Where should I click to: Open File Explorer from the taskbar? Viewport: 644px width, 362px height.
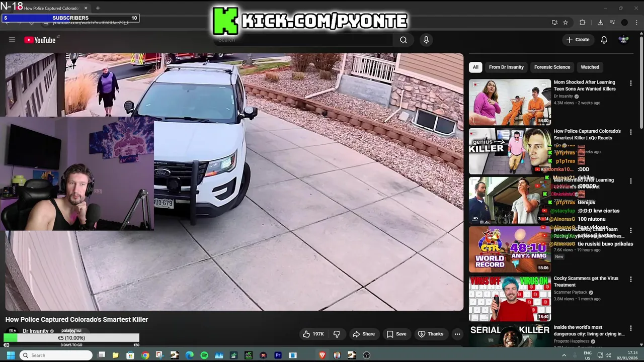point(115,355)
